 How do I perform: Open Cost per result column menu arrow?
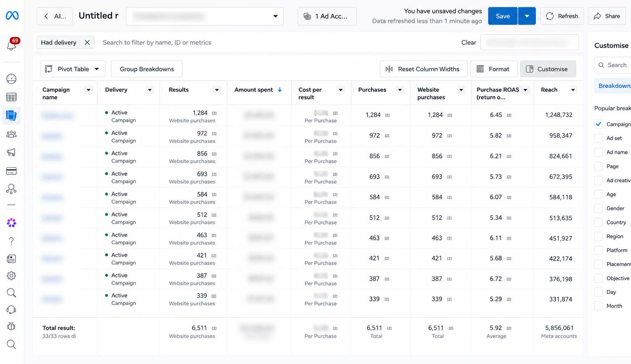point(341,90)
